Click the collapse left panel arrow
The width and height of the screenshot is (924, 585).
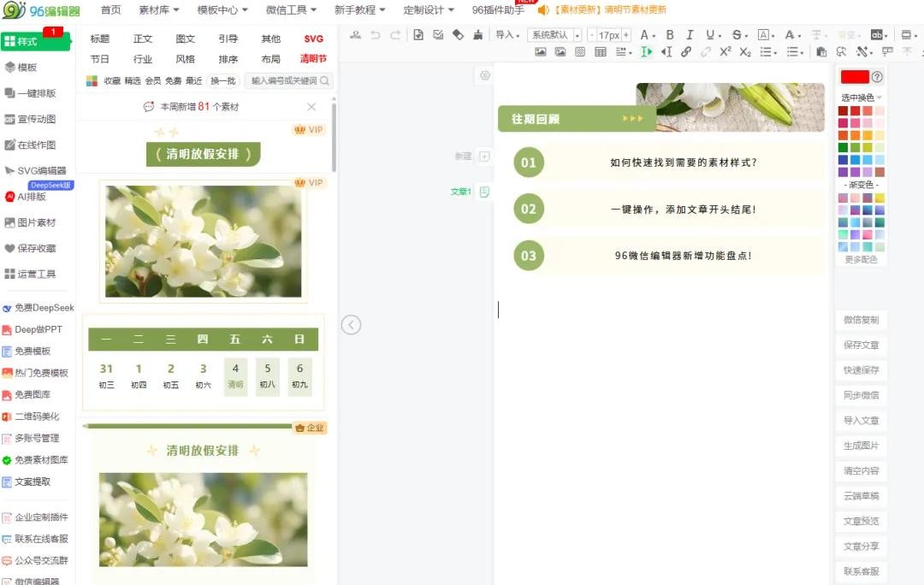(x=351, y=325)
